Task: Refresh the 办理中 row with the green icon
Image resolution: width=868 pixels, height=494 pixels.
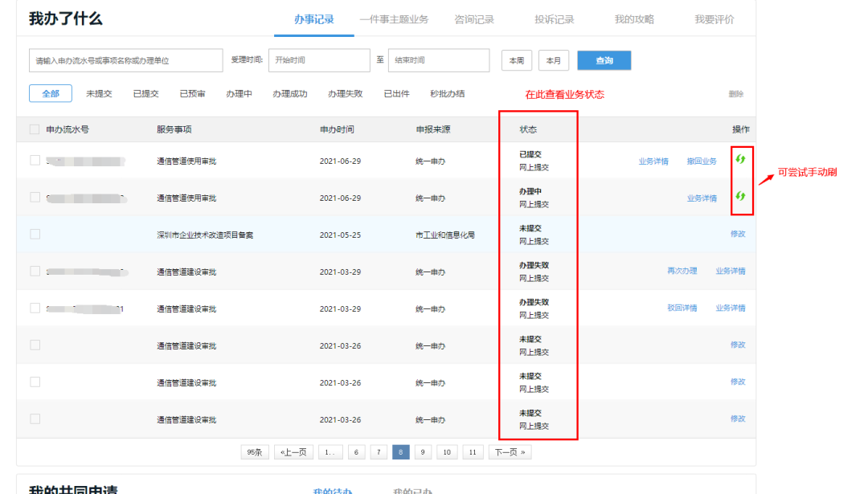Action: tap(740, 196)
